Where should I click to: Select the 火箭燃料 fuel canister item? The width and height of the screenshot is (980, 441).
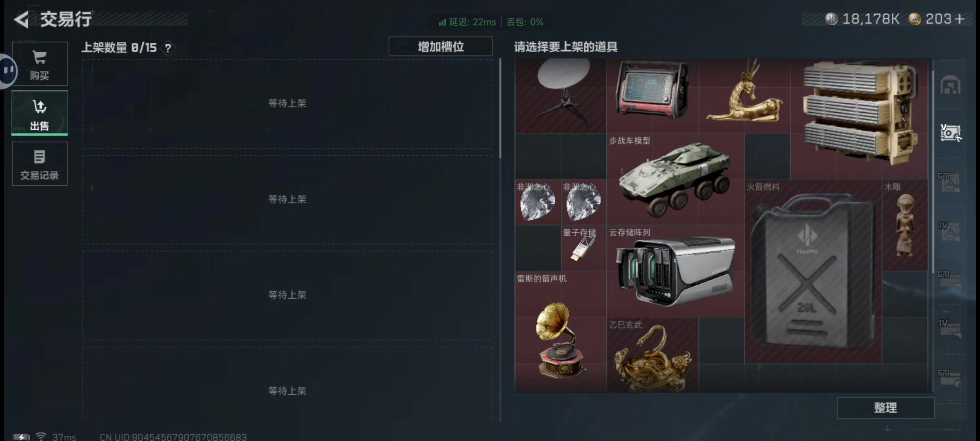click(x=813, y=271)
